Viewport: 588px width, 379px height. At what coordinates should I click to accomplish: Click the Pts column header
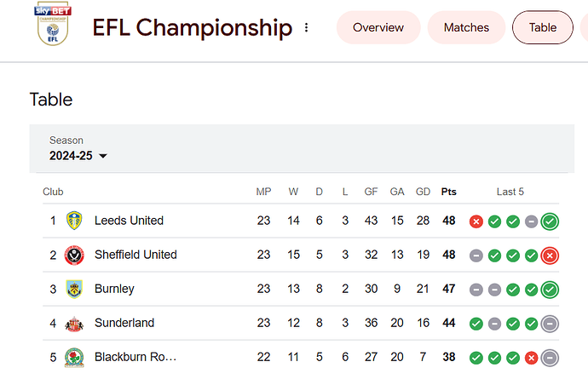click(448, 192)
